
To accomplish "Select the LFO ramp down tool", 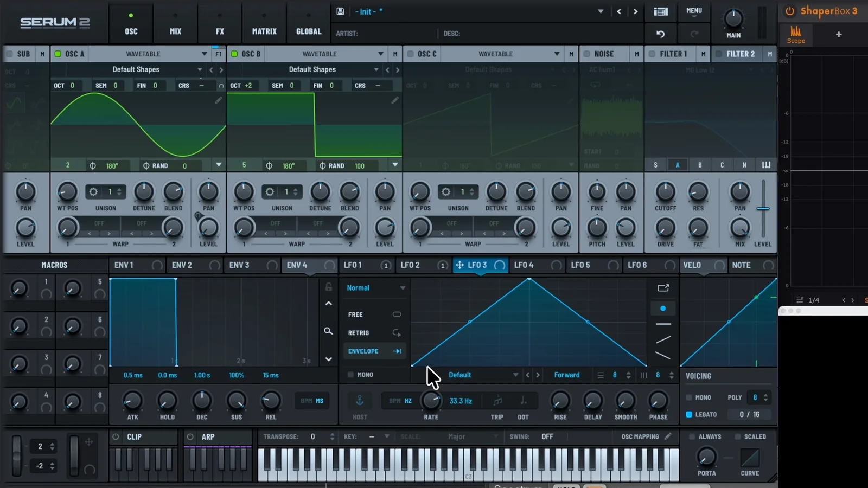I will [x=663, y=356].
